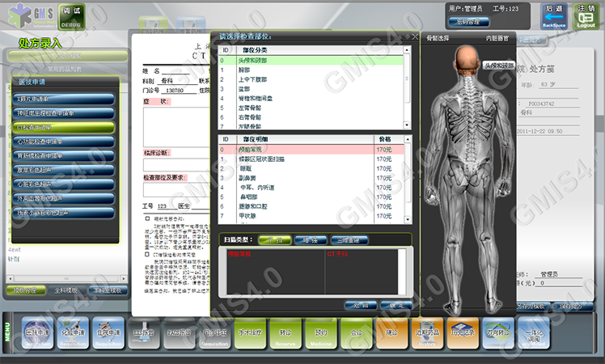Click the 随诊 orange toolbar button
This screenshot has width=605, height=364.
click(391, 333)
